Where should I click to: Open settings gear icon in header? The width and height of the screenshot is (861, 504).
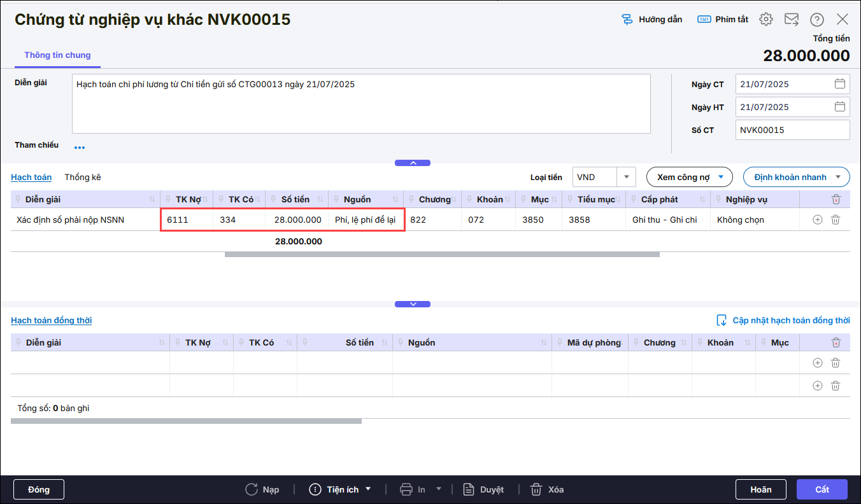click(766, 19)
